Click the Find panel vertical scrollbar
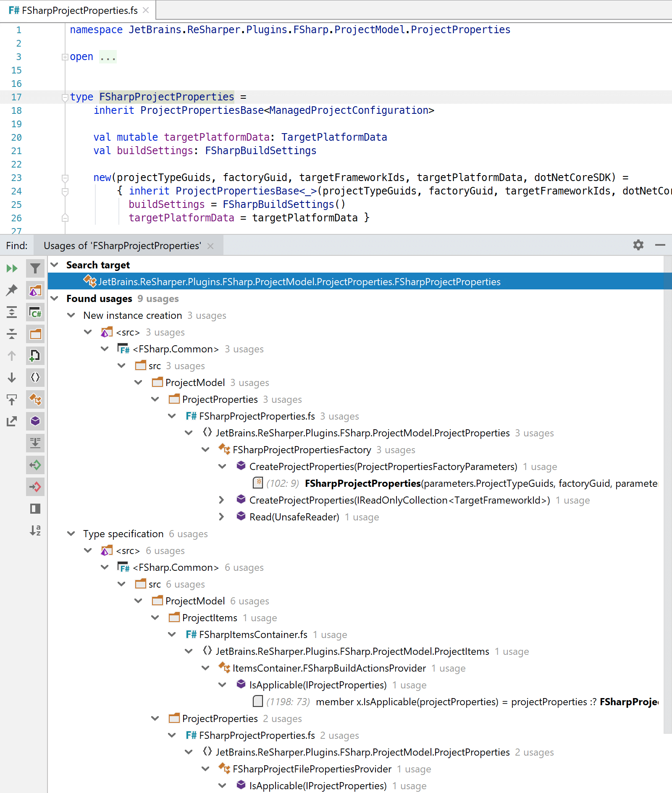Screen dimensions: 672x793 pos(667,496)
